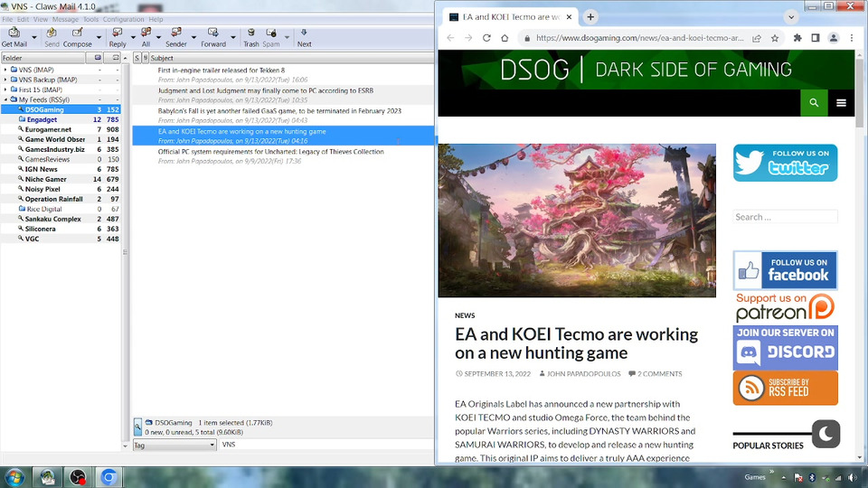The height and width of the screenshot is (488, 868).
Task: Click the Reply All toolbar icon
Action: [146, 37]
